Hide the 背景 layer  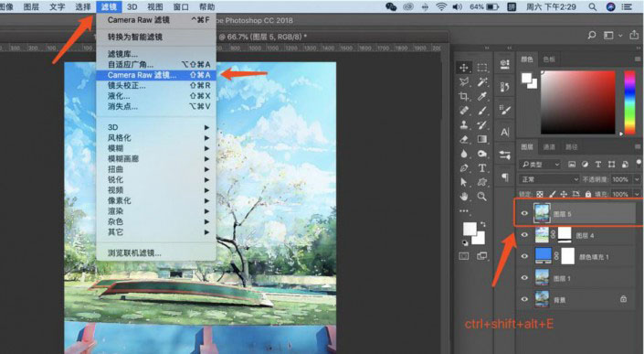coord(524,299)
